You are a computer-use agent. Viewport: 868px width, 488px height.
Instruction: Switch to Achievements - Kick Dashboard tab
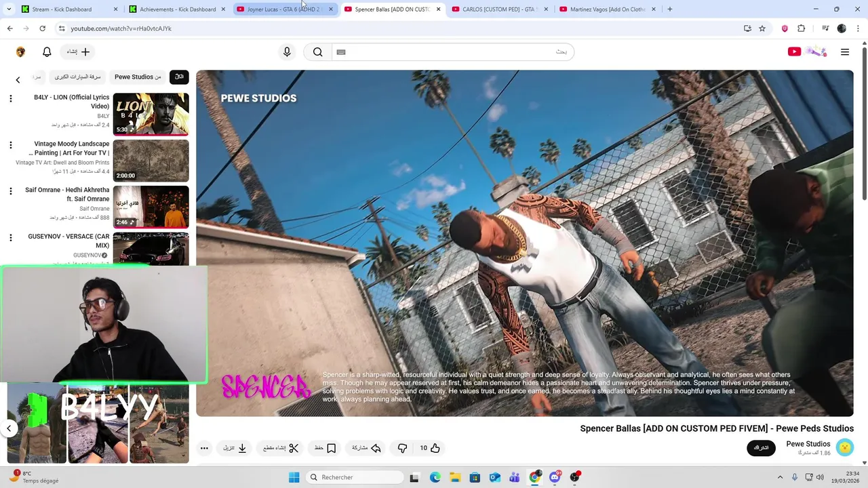point(178,9)
